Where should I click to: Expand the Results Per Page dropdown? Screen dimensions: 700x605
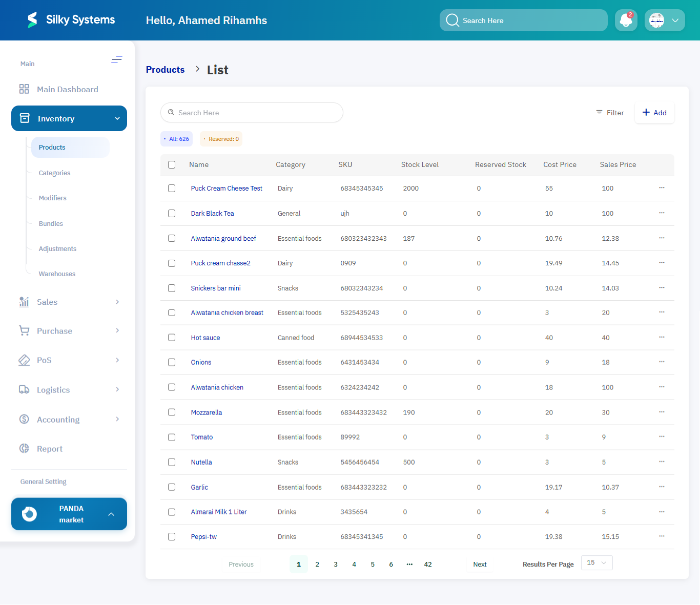tap(596, 562)
